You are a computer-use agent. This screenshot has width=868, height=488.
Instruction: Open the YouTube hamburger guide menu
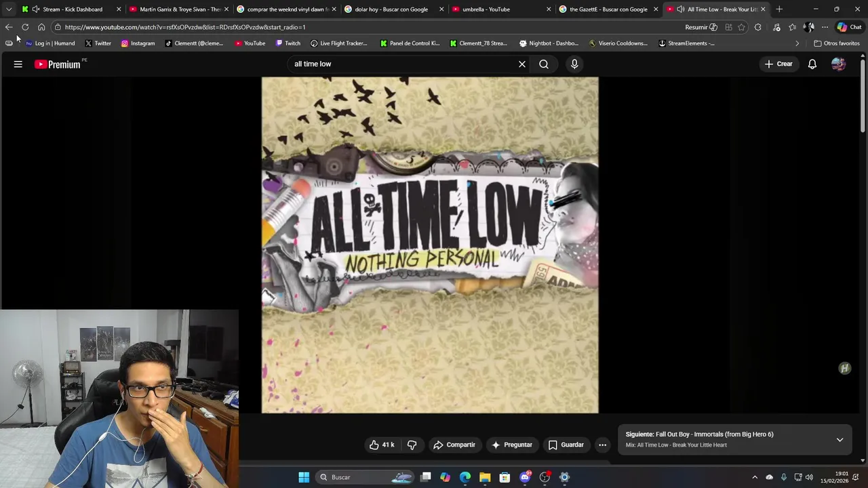point(18,64)
